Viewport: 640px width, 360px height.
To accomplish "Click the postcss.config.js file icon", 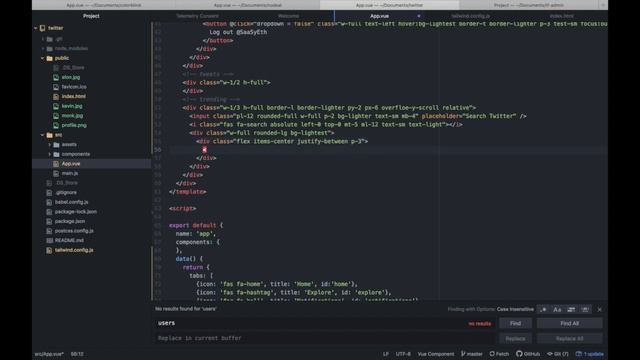I will (x=49, y=231).
